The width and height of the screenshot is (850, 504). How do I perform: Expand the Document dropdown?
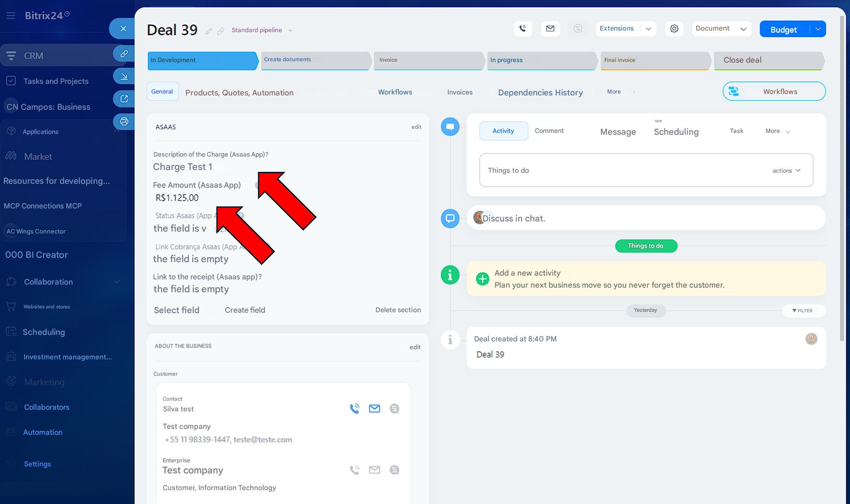(721, 29)
